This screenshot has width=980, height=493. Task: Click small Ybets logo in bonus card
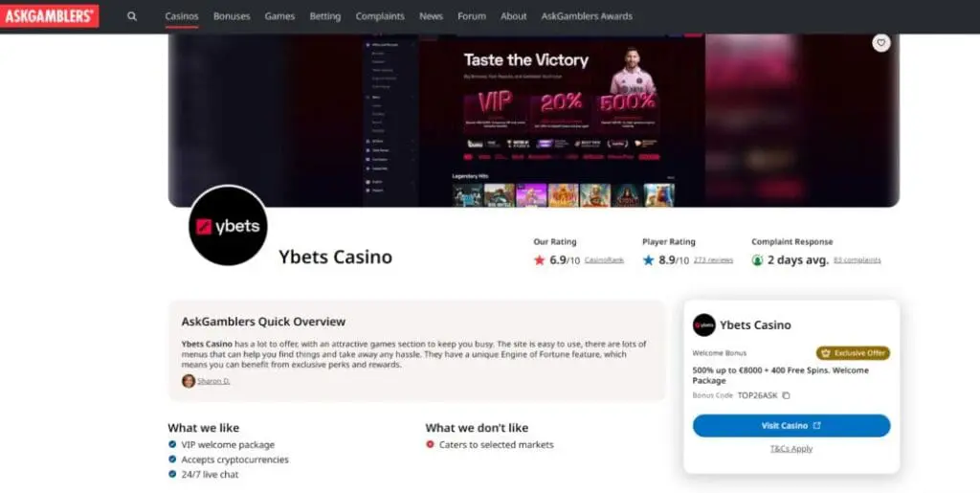[703, 325]
